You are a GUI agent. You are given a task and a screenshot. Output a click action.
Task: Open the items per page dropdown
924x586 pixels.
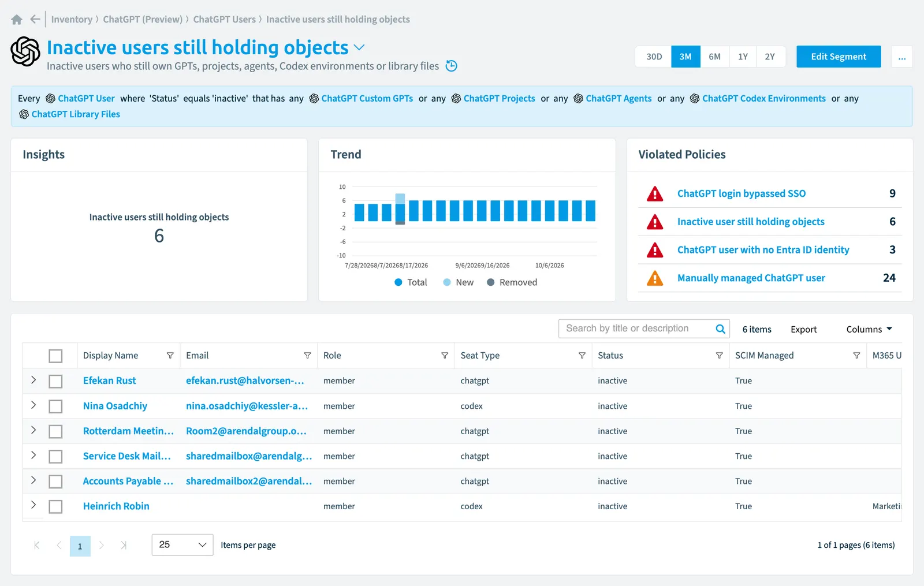click(182, 545)
